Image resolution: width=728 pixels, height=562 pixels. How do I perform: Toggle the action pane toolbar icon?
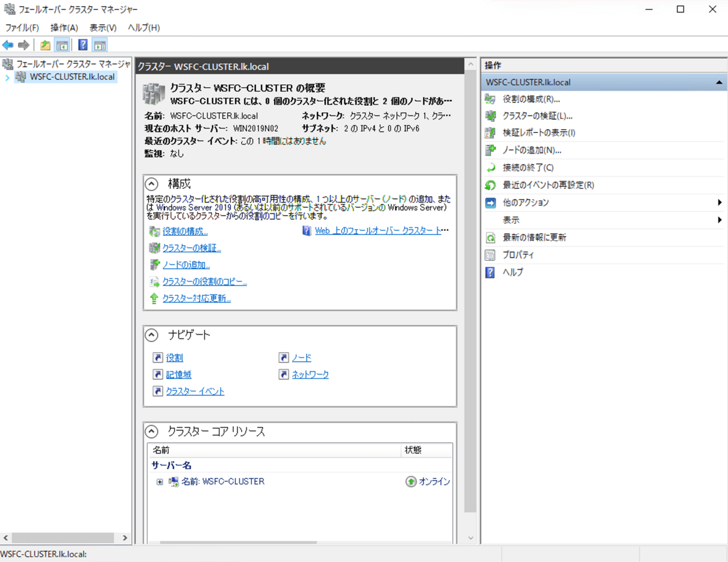tap(100, 45)
